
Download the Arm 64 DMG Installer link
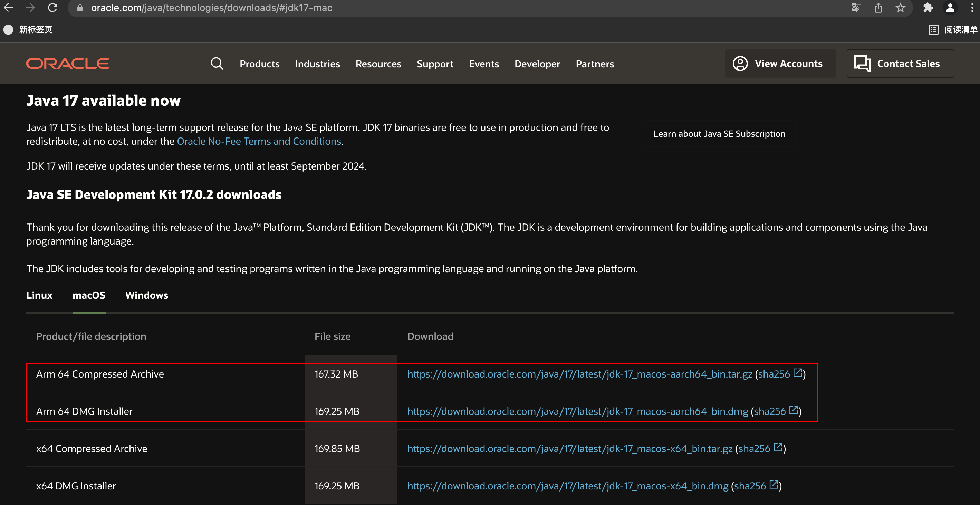[x=577, y=411]
